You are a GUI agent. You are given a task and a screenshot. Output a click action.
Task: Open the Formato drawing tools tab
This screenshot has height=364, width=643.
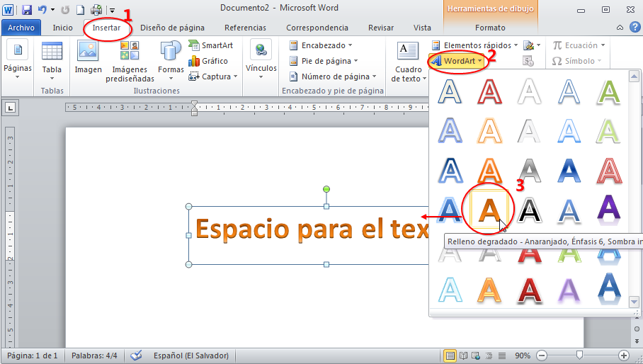click(490, 28)
